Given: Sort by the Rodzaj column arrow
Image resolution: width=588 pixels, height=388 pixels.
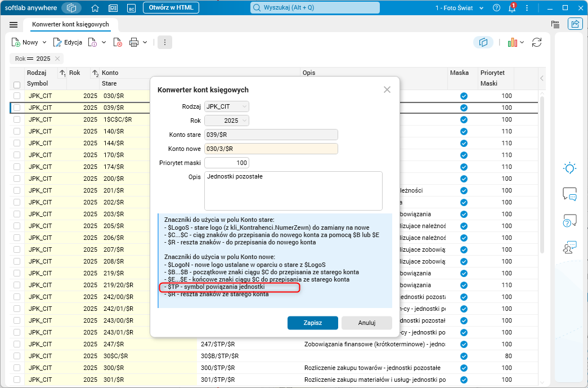Looking at the screenshot, I should coord(62,73).
